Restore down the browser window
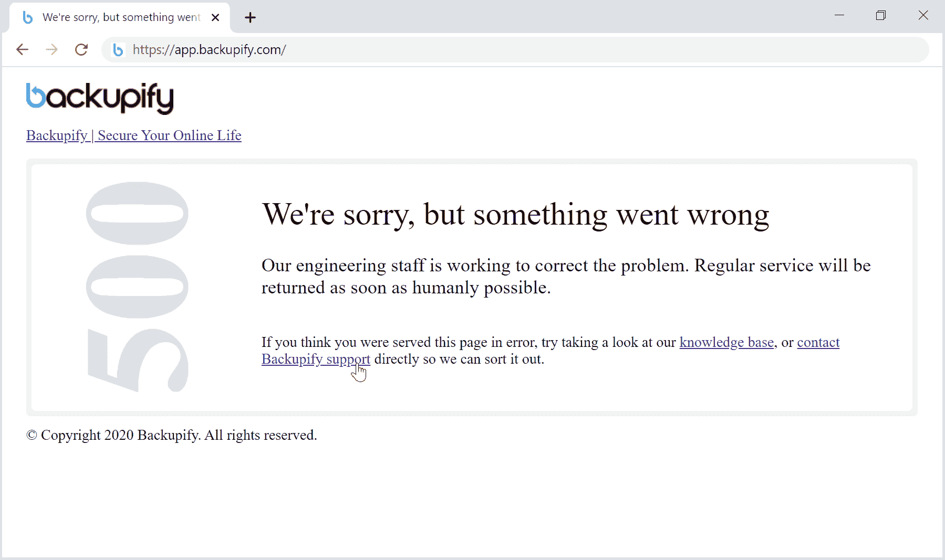The height and width of the screenshot is (560, 945). [881, 15]
